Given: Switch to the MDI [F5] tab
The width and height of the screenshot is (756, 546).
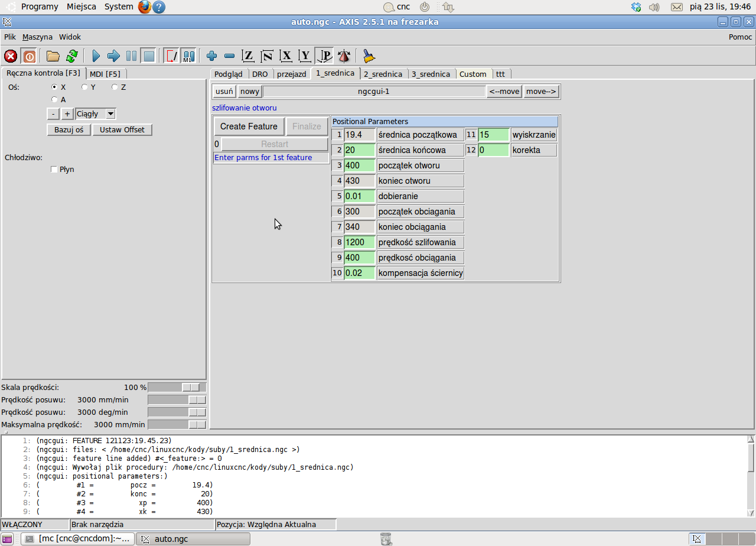Looking at the screenshot, I should click(x=105, y=74).
